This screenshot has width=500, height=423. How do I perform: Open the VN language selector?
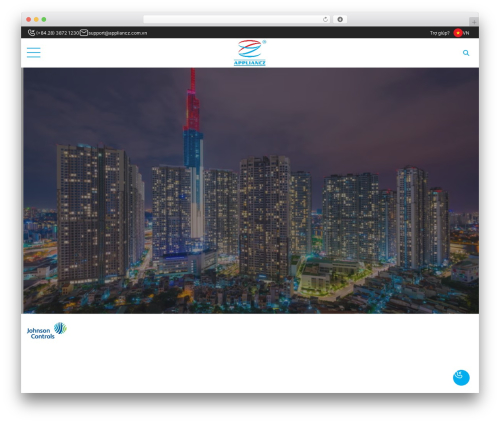466,33
